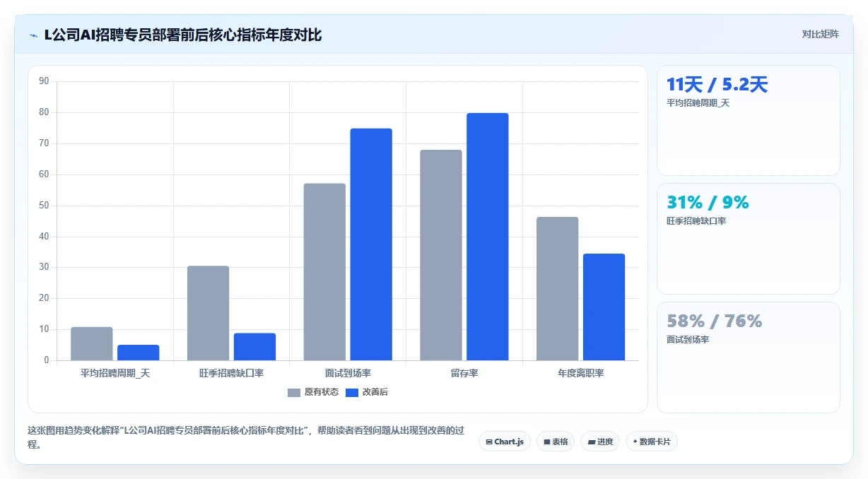The width and height of the screenshot is (868, 479).
Task: Open the 31% / 9% metric card
Action: pyautogui.click(x=749, y=239)
